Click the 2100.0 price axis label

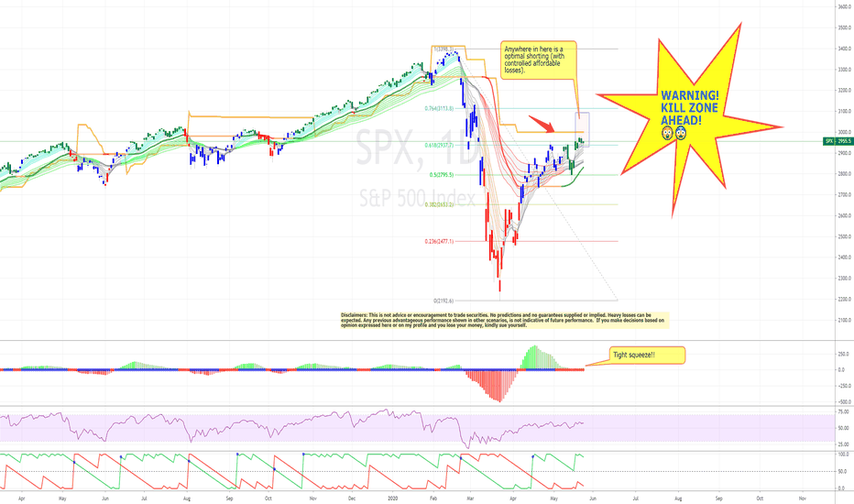tap(844, 321)
